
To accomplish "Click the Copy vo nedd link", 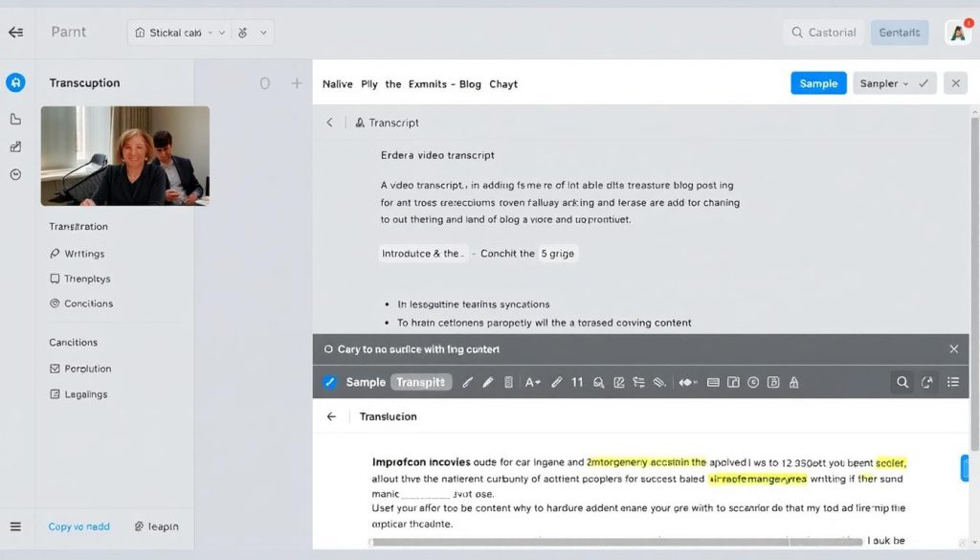I will (x=78, y=526).
